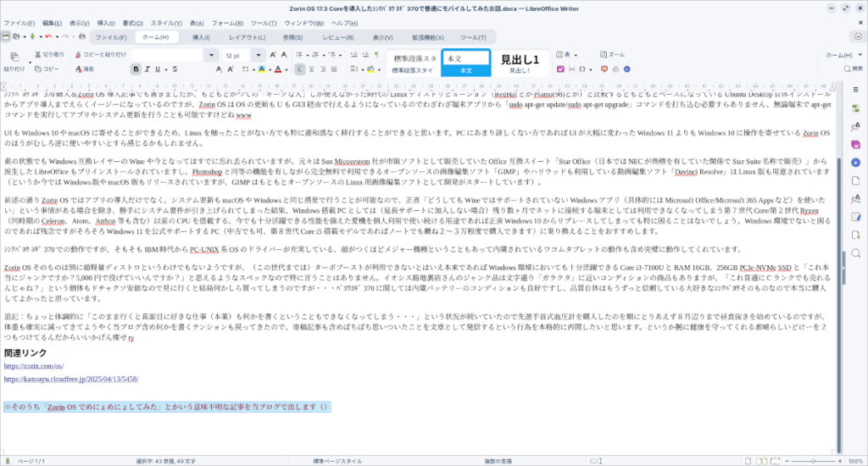Apply the 標準段落スタイル style

pyautogui.click(x=413, y=63)
